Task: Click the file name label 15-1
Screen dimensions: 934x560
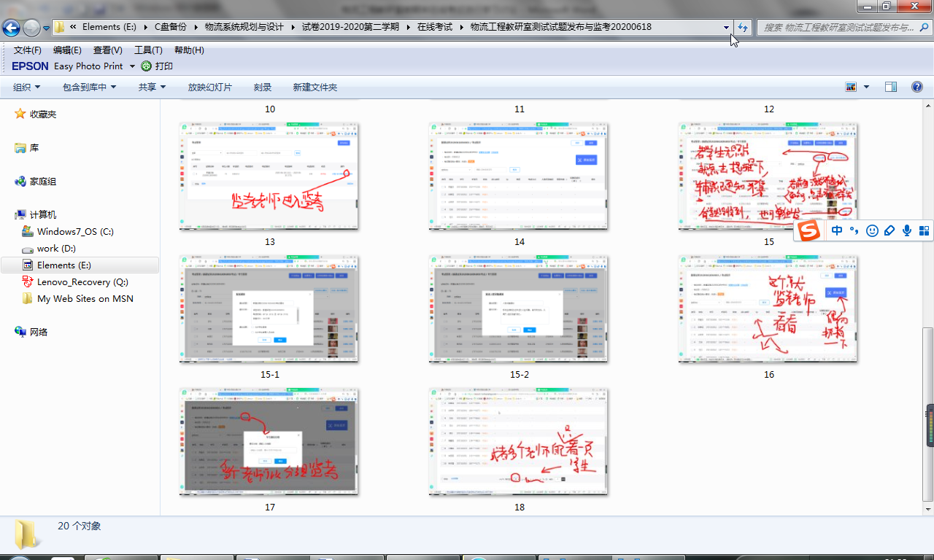Action: click(269, 375)
